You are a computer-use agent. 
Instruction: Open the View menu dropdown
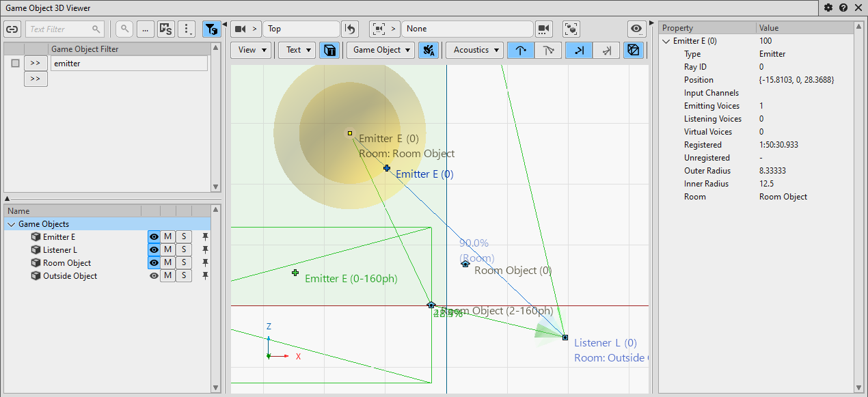pos(251,50)
